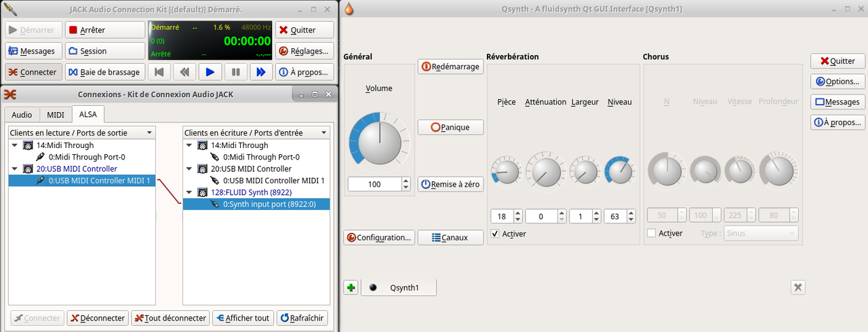
Task: Quit Qsynth with the Quitter button
Action: (x=837, y=60)
